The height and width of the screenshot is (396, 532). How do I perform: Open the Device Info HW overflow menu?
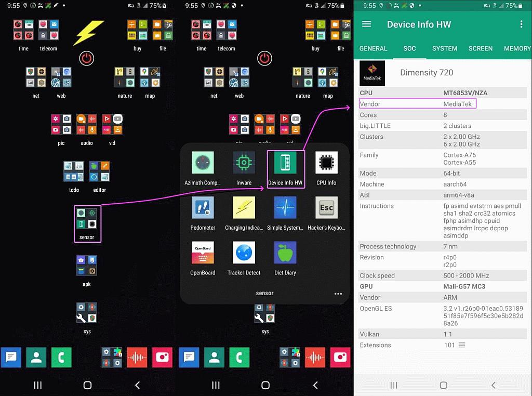(521, 24)
